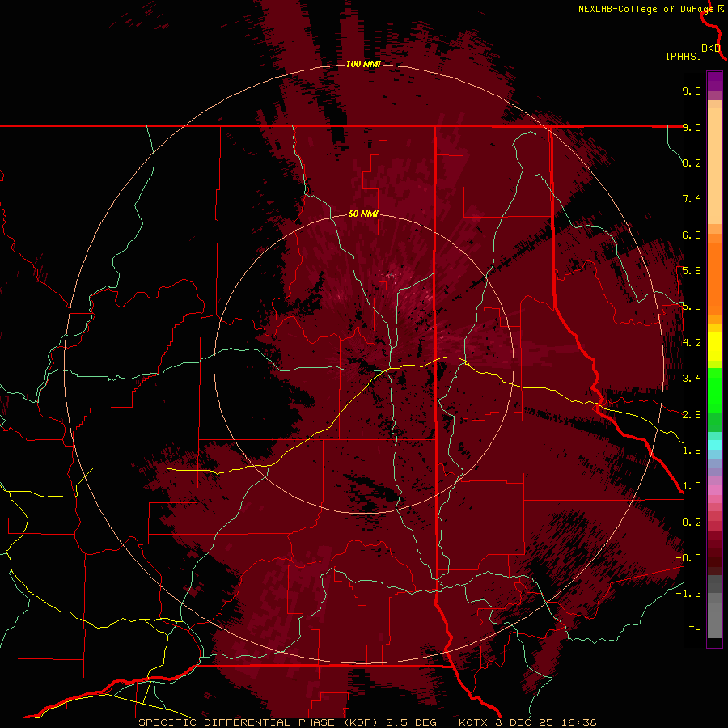This screenshot has height=728, width=728.
Task: Click the 50 NMI range ring label
Action: [x=363, y=214]
